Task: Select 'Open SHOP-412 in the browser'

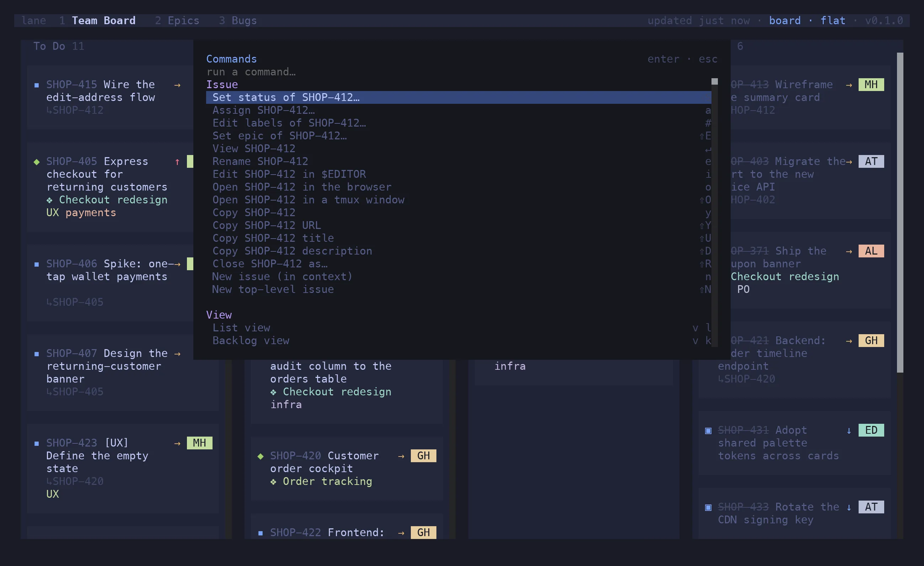Action: [458, 187]
